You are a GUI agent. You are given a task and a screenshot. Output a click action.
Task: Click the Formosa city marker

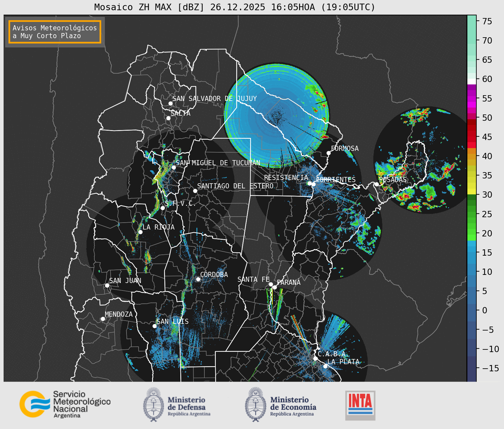point(328,153)
